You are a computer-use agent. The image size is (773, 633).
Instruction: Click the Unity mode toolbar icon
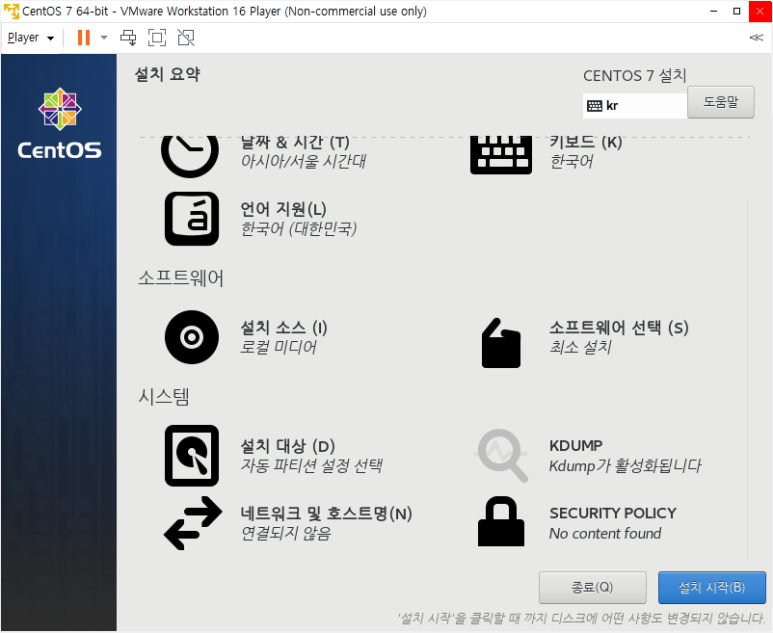(x=186, y=37)
